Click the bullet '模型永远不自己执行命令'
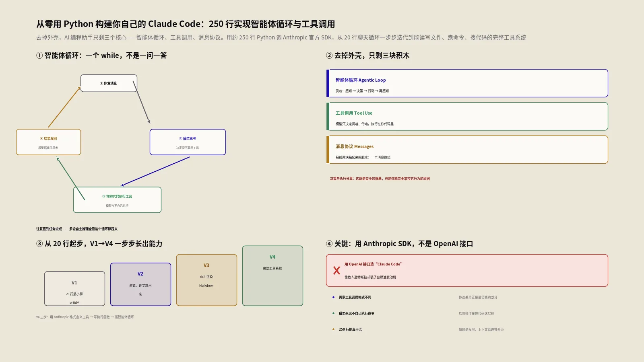Screen dimensions: 644x362 pyautogui.click(x=357, y=313)
